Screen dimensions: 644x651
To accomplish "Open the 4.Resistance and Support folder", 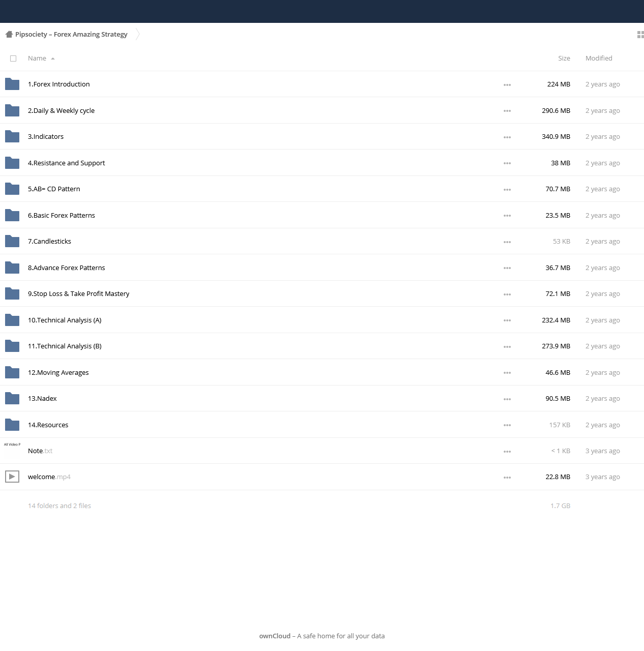I will coord(67,163).
